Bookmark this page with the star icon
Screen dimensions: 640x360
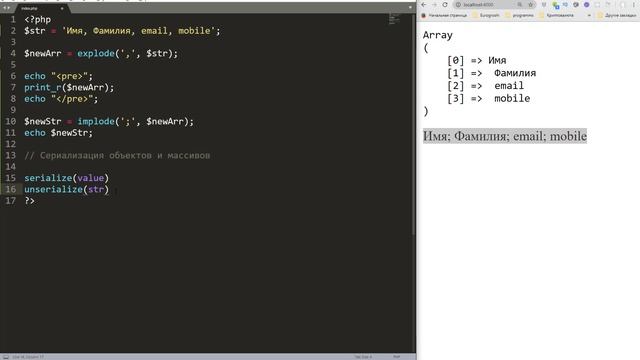click(531, 5)
